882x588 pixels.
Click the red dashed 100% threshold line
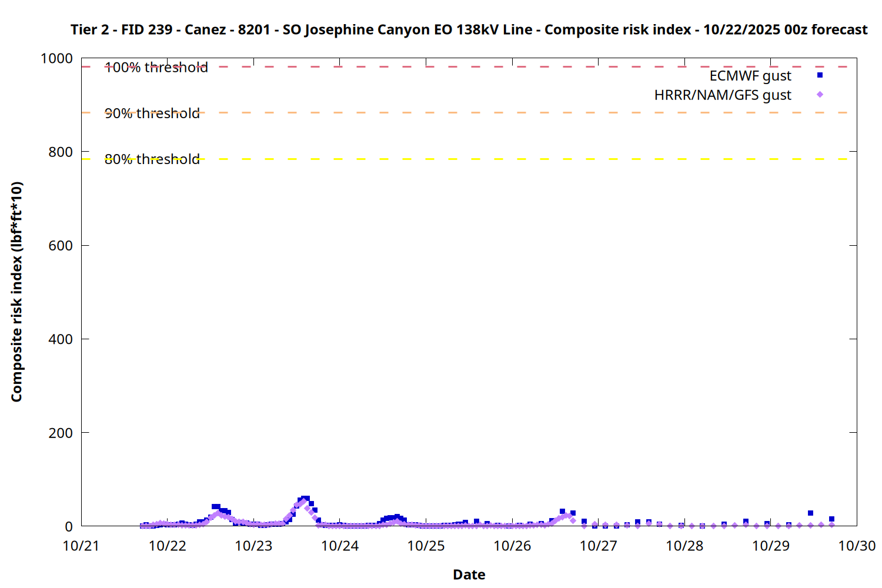(x=470, y=67)
